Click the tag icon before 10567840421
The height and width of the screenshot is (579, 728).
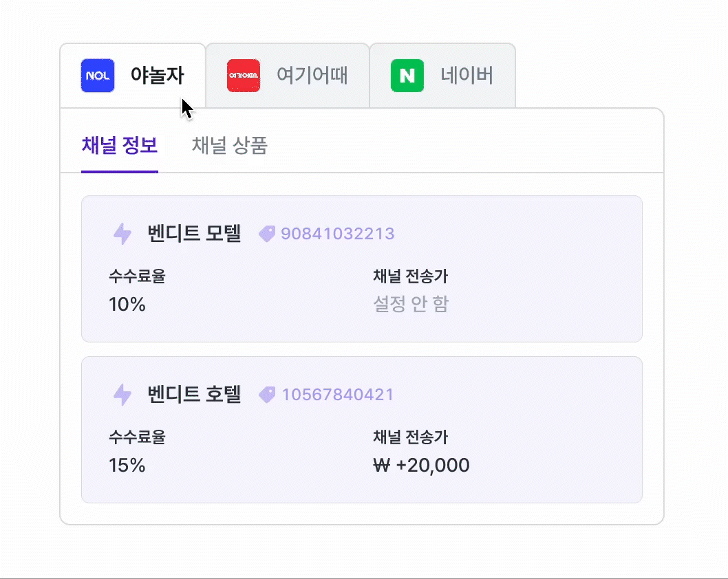click(x=267, y=395)
